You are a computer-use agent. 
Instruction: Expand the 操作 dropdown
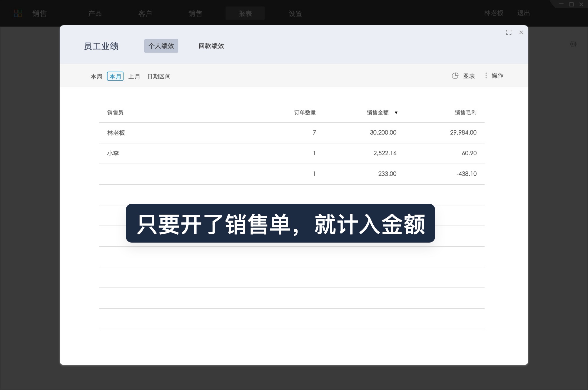coord(497,75)
